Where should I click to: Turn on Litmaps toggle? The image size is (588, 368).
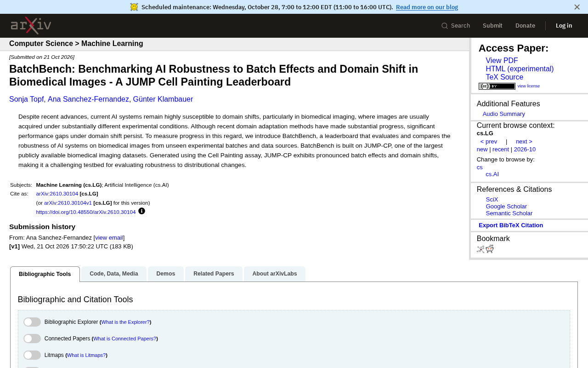click(x=32, y=355)
